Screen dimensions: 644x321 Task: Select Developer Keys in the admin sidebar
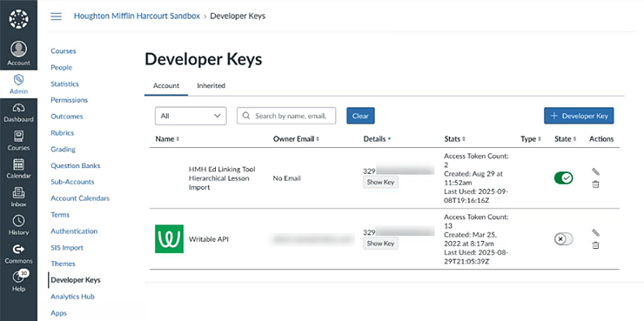(76, 280)
